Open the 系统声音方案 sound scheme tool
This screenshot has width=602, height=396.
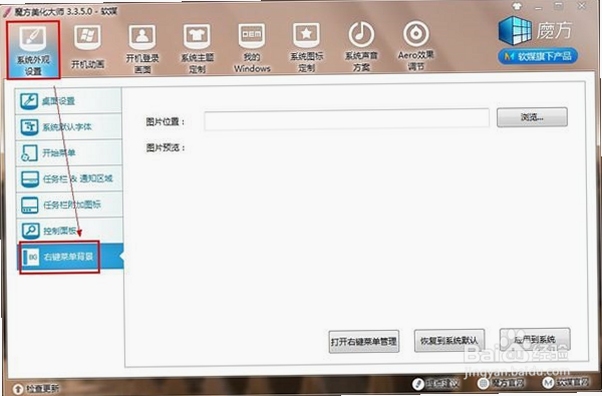[361, 46]
